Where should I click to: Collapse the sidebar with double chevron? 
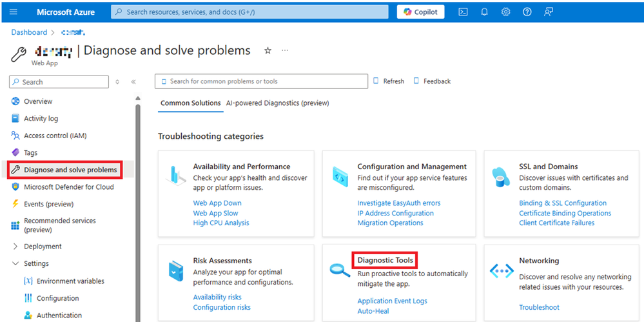133,82
